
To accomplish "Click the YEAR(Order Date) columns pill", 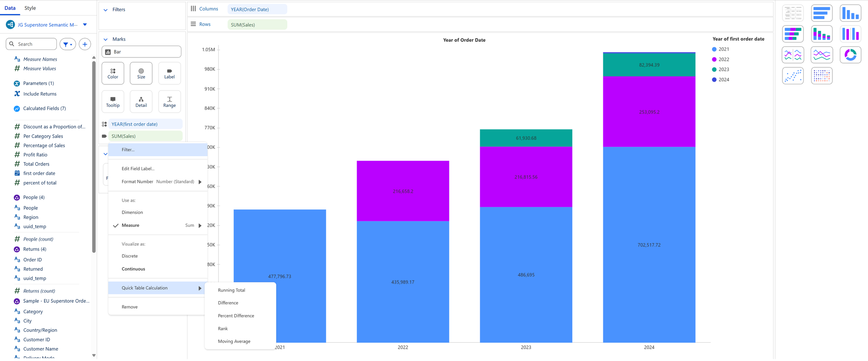I will click(x=257, y=9).
